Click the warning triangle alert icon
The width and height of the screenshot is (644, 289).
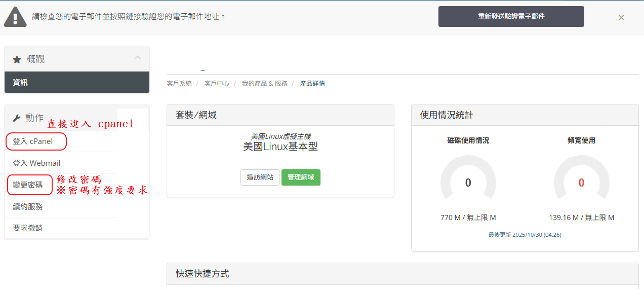[15, 17]
